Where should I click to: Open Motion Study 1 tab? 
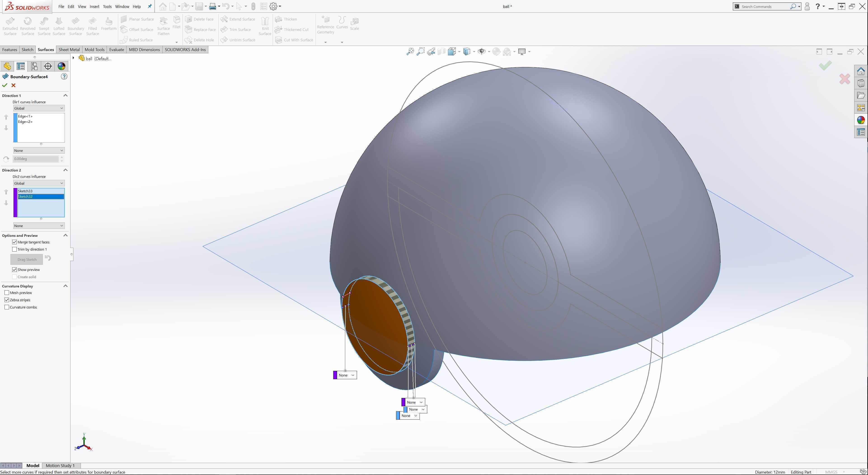(x=60, y=466)
